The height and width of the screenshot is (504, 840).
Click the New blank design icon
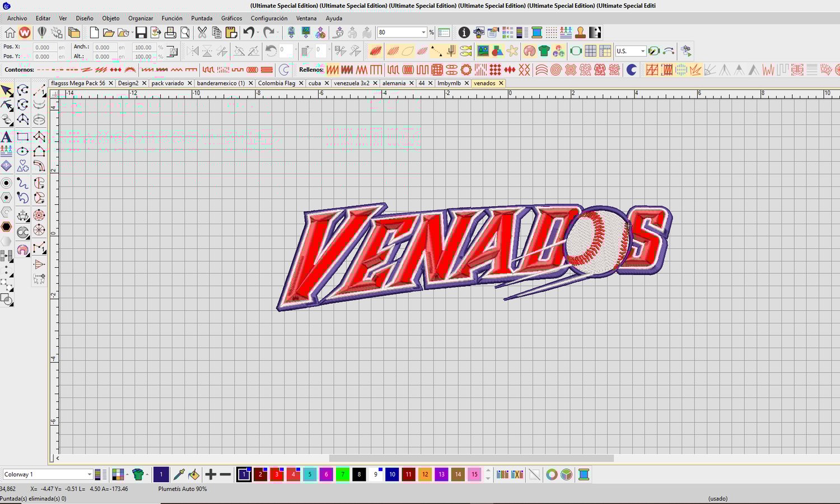94,32
